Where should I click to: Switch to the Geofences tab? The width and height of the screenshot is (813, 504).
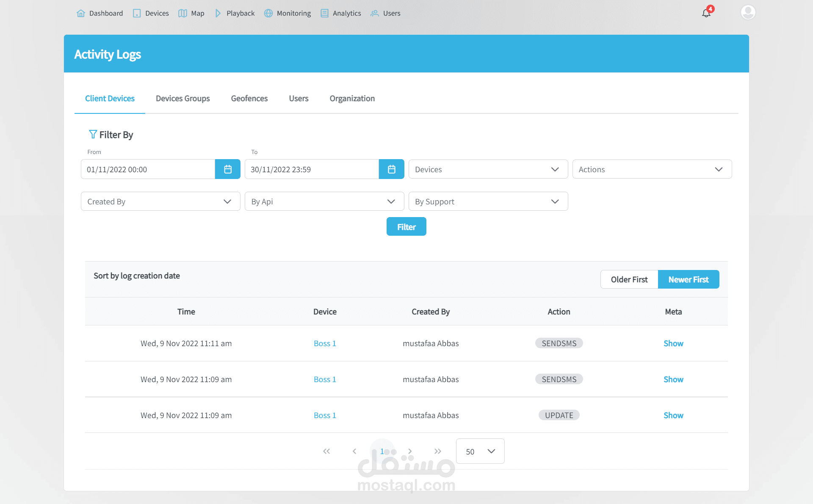tap(249, 98)
